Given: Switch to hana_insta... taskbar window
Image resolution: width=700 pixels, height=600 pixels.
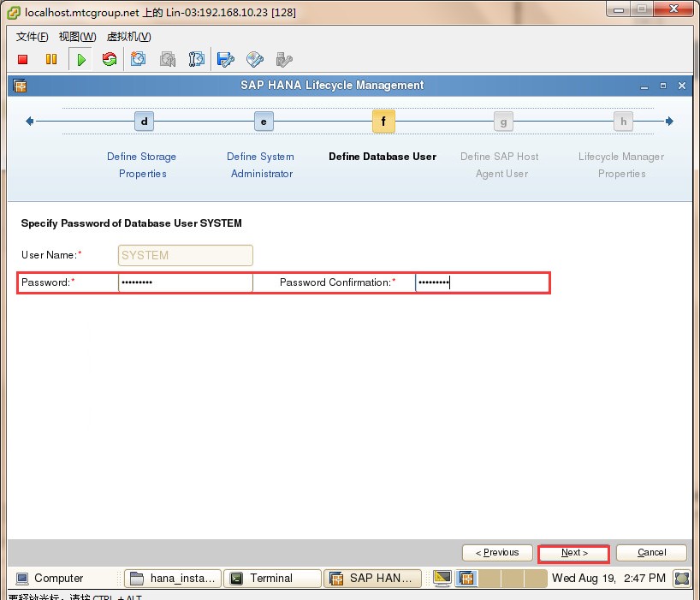Looking at the screenshot, I should [173, 578].
